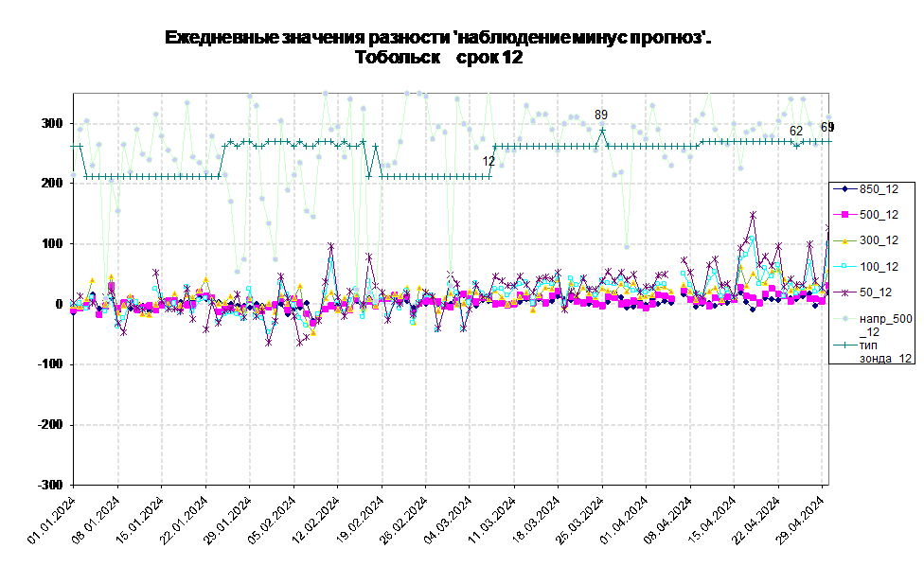Click the x-axis date 05.02.2024
Viewport: 924px width, 567px height.
click(x=273, y=521)
